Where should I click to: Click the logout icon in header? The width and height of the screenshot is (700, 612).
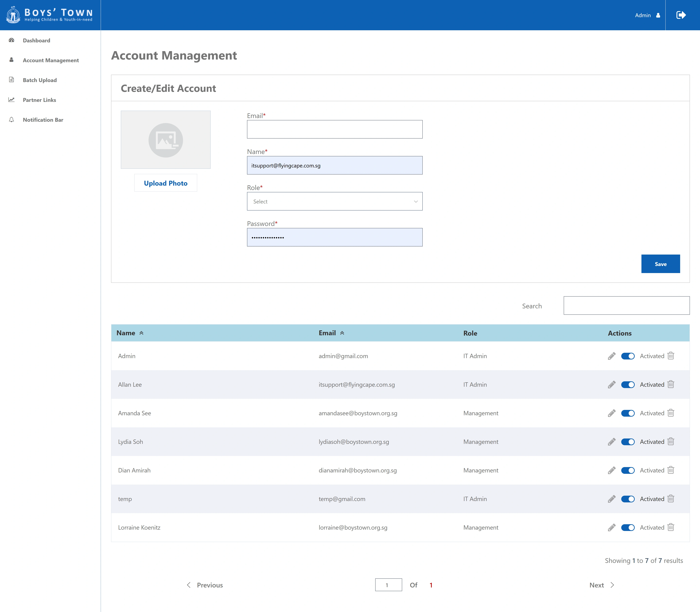point(681,15)
